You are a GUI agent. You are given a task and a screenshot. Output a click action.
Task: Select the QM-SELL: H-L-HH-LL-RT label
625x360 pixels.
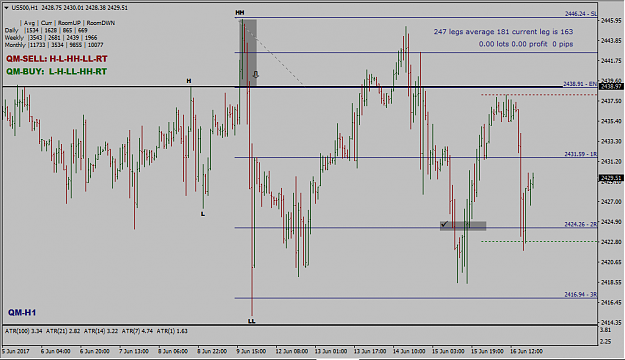(x=57, y=59)
